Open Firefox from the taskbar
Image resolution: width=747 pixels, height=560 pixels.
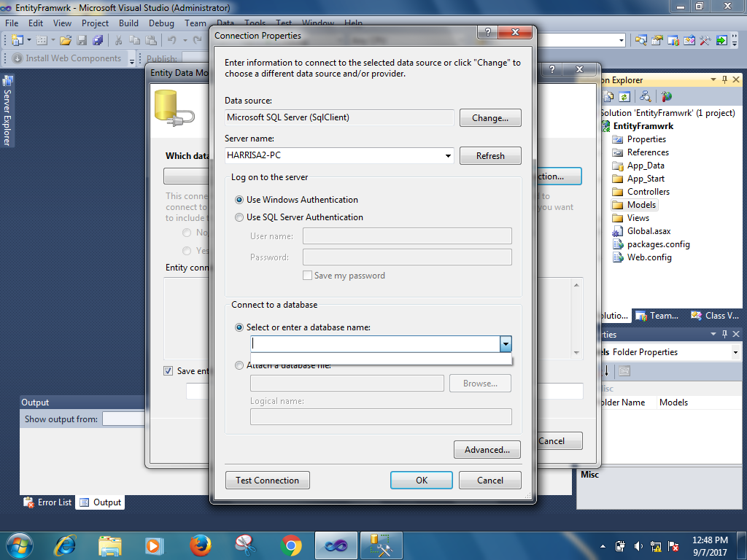200,545
